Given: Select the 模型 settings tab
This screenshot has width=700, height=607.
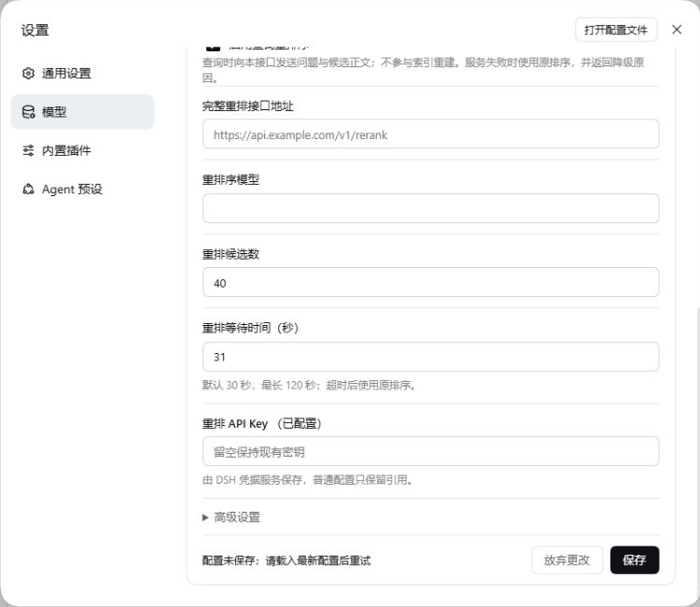Looking at the screenshot, I should coord(82,112).
